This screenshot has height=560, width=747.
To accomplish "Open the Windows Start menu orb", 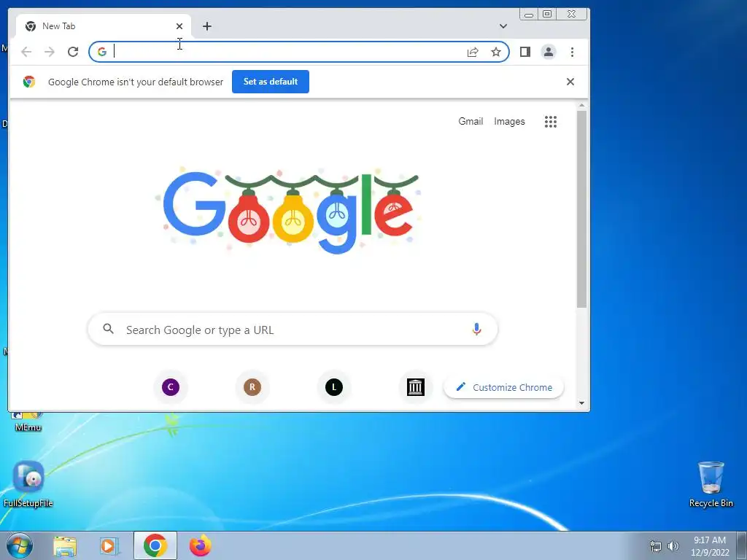I will 20,545.
